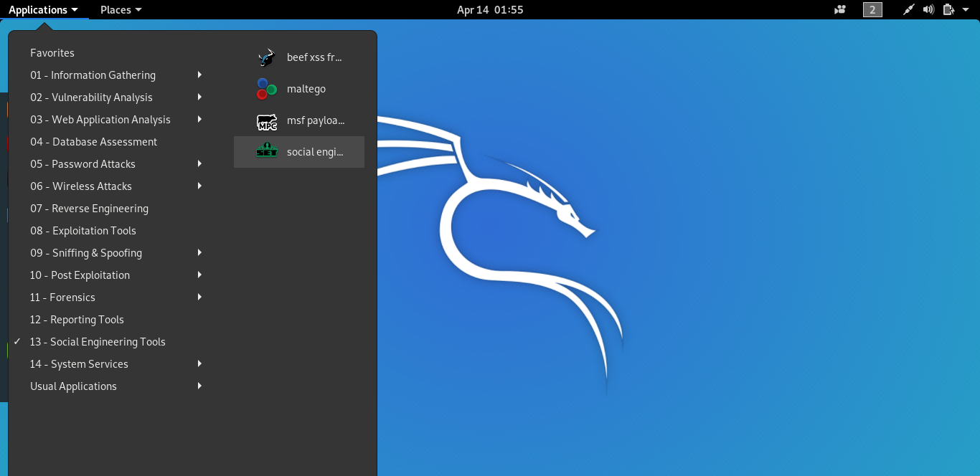This screenshot has width=980, height=476.
Task: Open the volume speaker icon
Action: click(928, 10)
